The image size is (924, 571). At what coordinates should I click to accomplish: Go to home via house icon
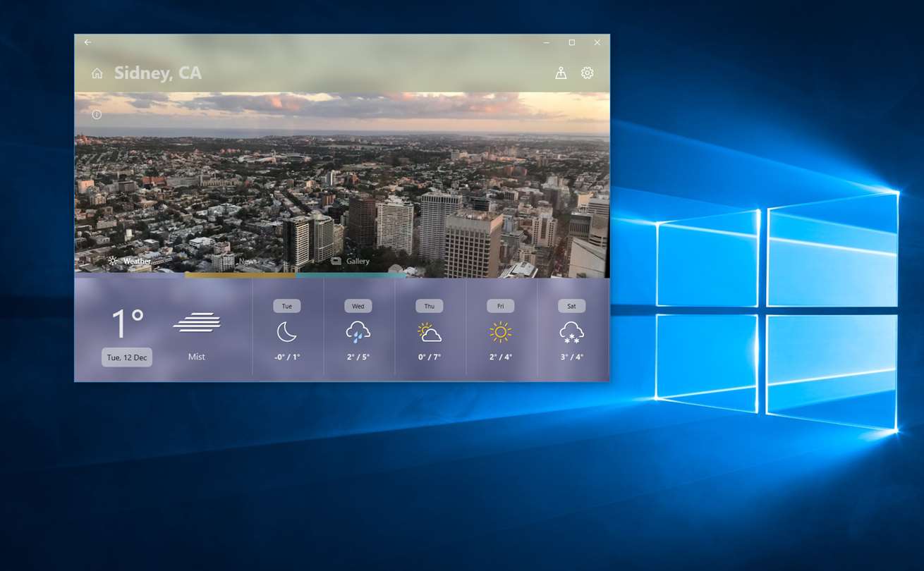click(97, 73)
